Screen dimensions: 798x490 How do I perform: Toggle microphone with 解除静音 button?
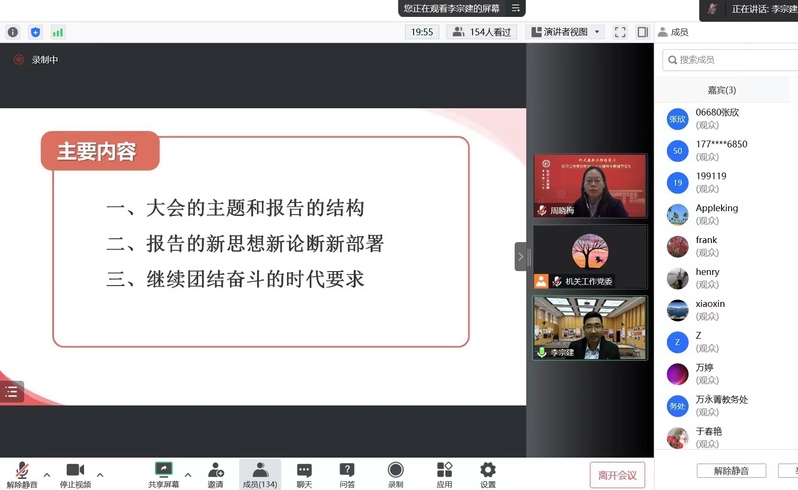(21, 474)
